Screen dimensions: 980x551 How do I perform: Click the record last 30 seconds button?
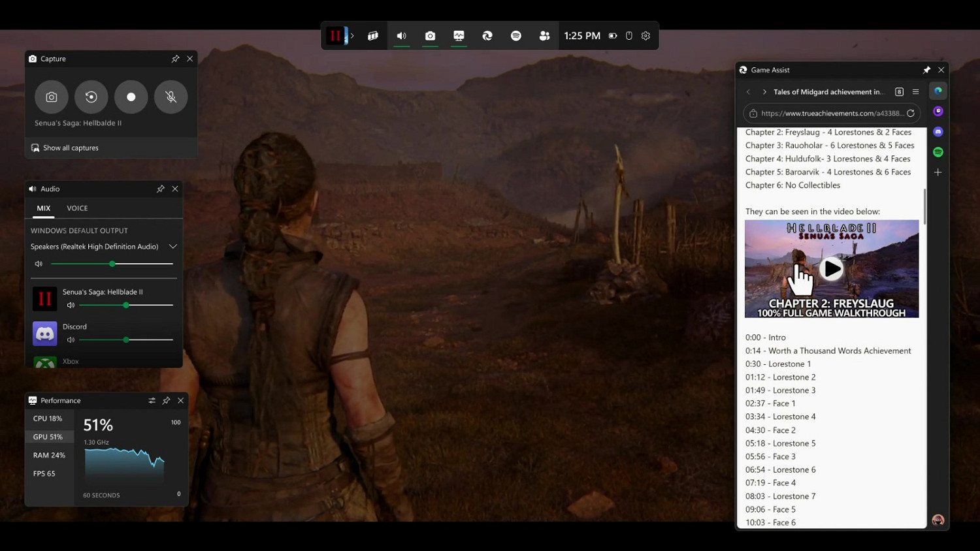(x=91, y=97)
